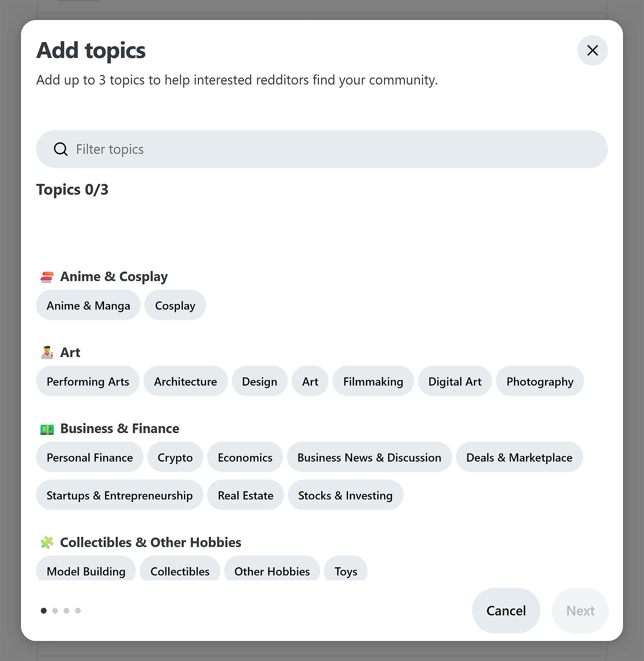Select the Cosplay topic

(175, 305)
